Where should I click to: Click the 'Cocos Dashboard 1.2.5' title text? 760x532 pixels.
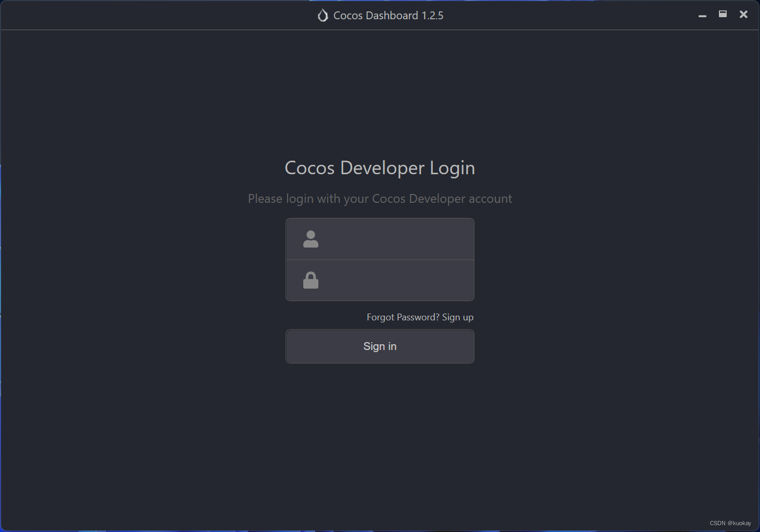point(388,16)
